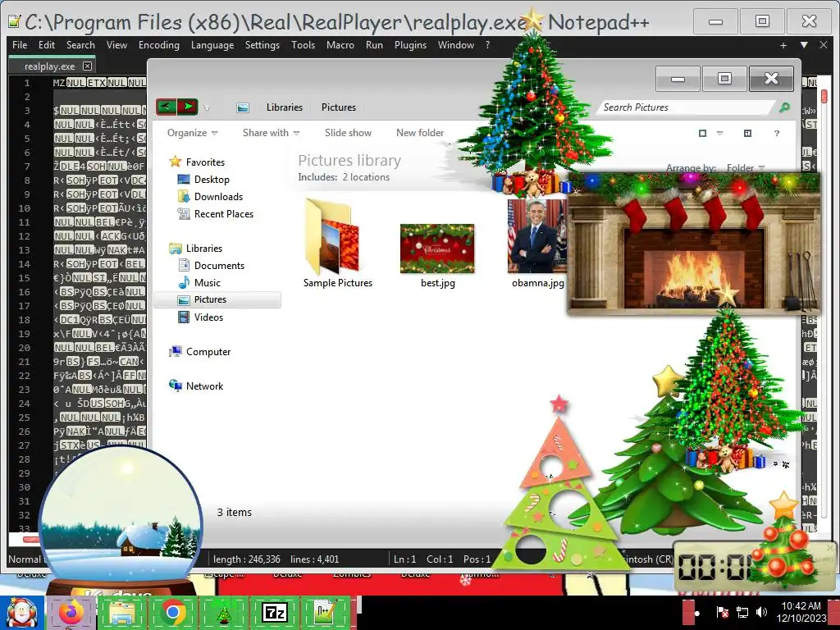Open the Organize dropdown
The height and width of the screenshot is (630, 840).
click(x=192, y=133)
